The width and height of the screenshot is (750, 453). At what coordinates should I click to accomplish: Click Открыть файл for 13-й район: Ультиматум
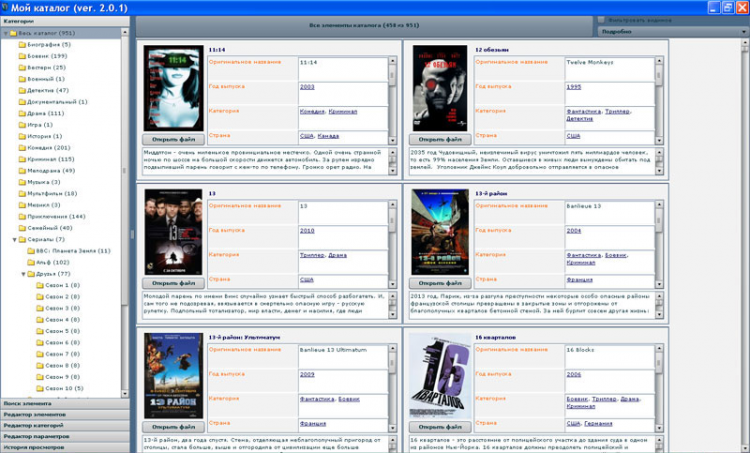174,427
